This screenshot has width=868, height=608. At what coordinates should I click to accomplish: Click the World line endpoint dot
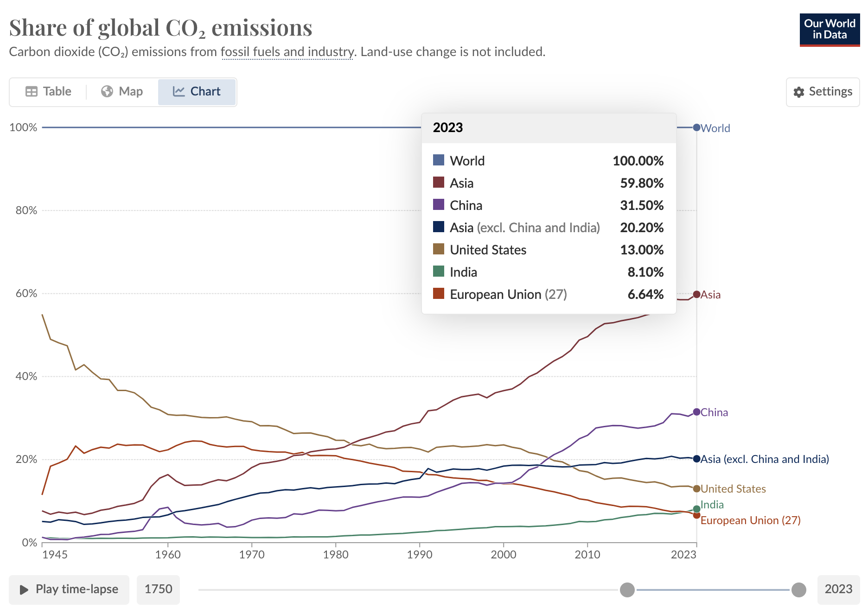(696, 127)
